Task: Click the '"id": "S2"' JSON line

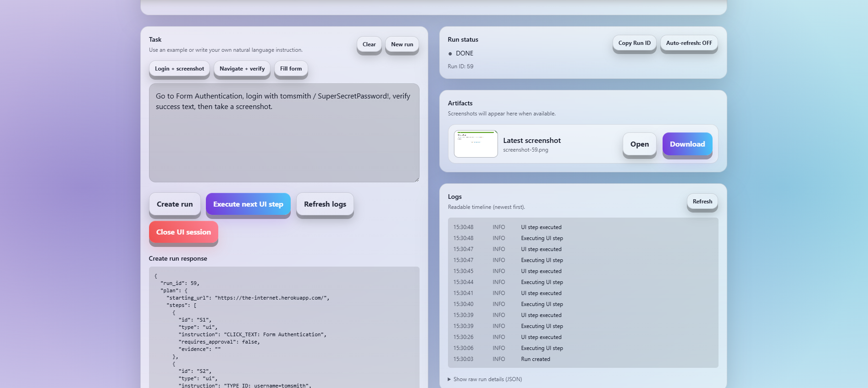Action: [195, 371]
